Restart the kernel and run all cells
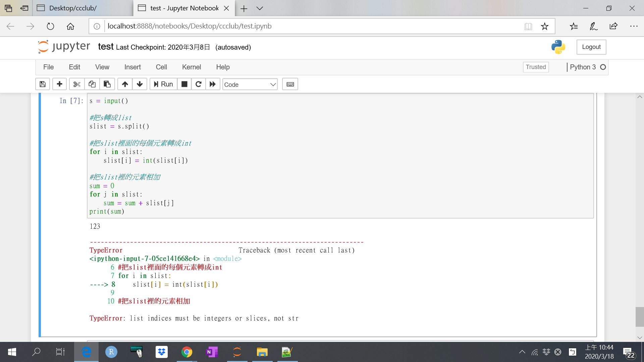This screenshot has width=644, height=362. click(213, 84)
